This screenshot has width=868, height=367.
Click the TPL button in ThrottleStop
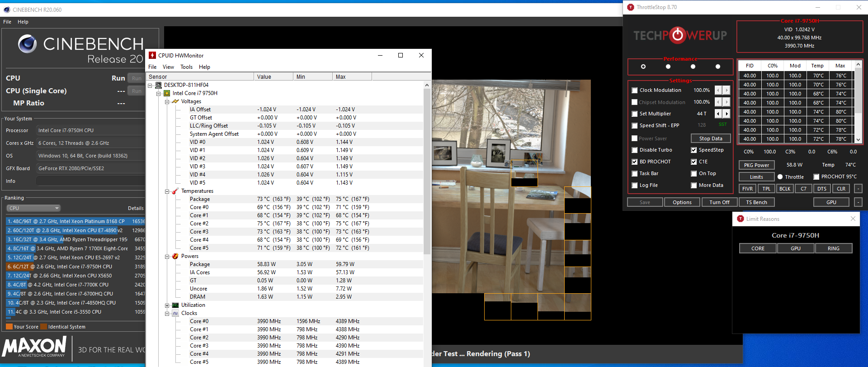click(766, 189)
